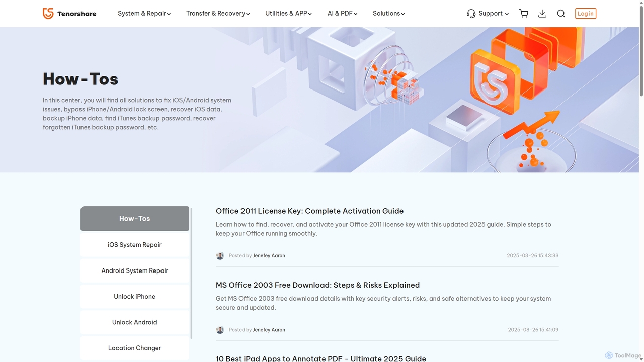Screen dimensions: 644x362
Task: Click the page vertical scrollbar
Action: point(641,50)
